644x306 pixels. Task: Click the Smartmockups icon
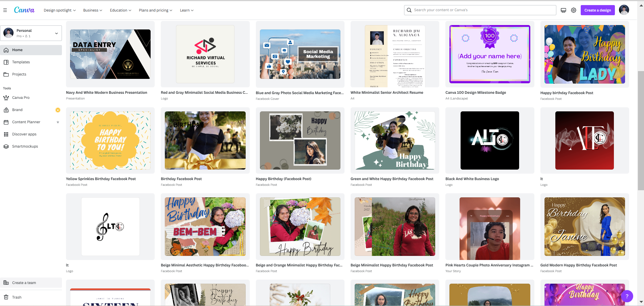(x=6, y=147)
